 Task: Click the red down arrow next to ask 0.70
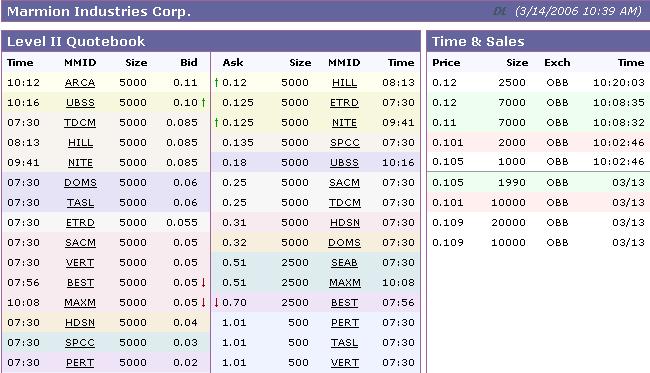216,303
